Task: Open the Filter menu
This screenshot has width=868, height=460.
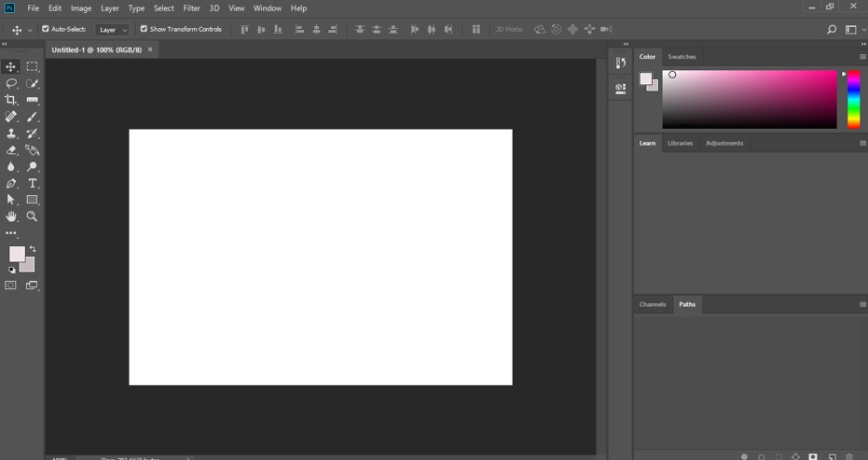Action: [191, 8]
